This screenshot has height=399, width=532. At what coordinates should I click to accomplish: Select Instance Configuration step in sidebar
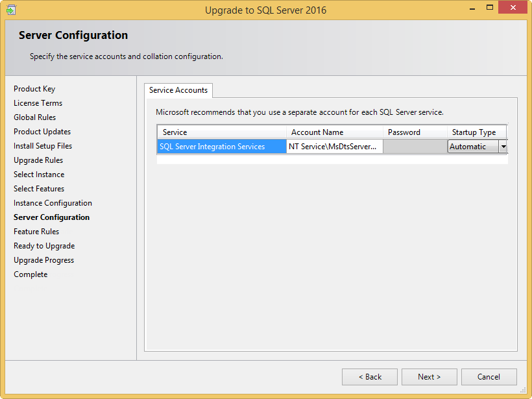pyautogui.click(x=53, y=203)
